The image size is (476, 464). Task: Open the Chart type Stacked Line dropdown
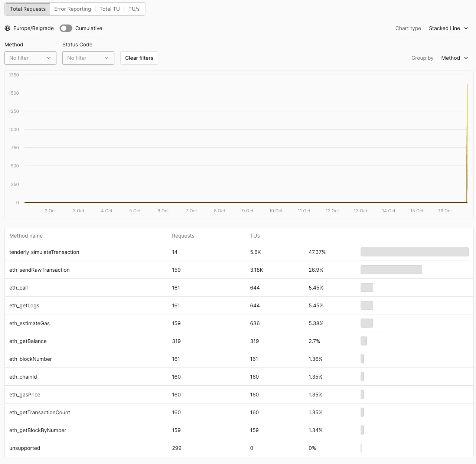pos(449,28)
